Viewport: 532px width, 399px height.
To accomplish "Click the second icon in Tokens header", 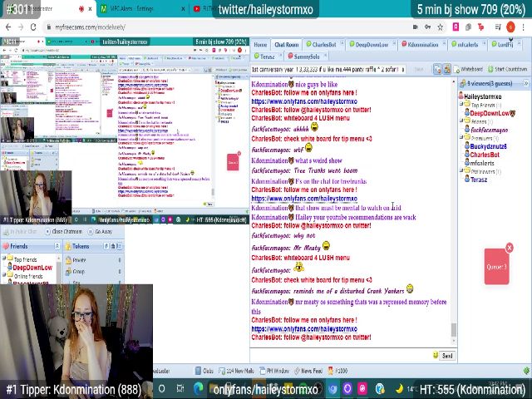I will pyautogui.click(x=113, y=246).
